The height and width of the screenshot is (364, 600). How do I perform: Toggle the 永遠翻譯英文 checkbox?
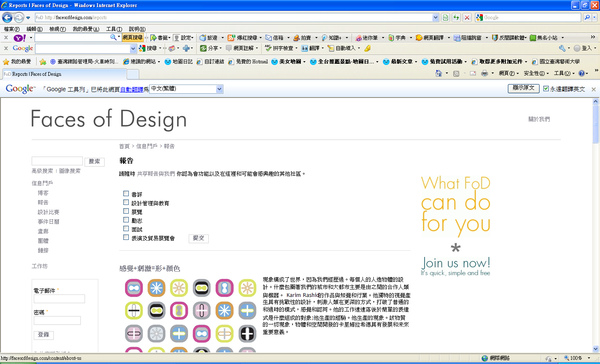[546, 89]
